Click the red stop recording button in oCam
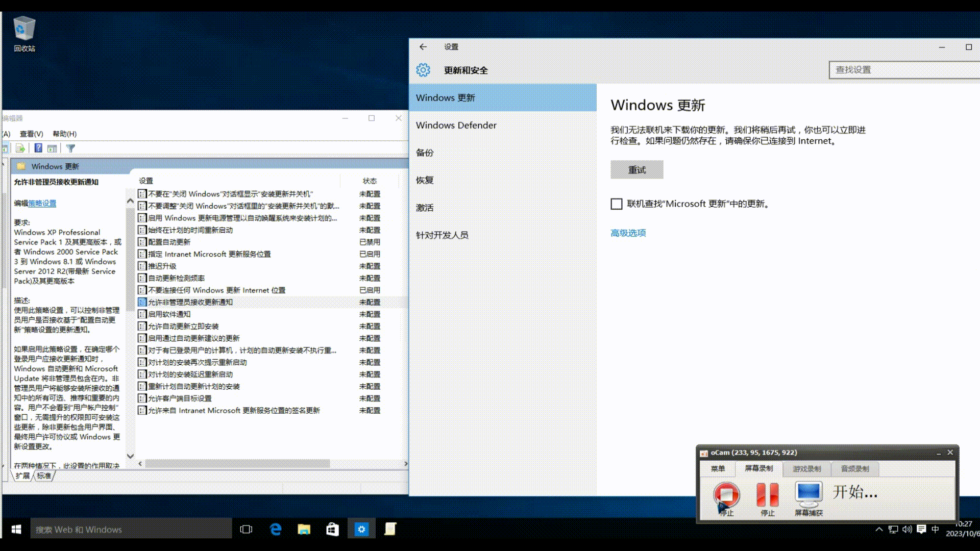The image size is (980, 551). point(726,494)
